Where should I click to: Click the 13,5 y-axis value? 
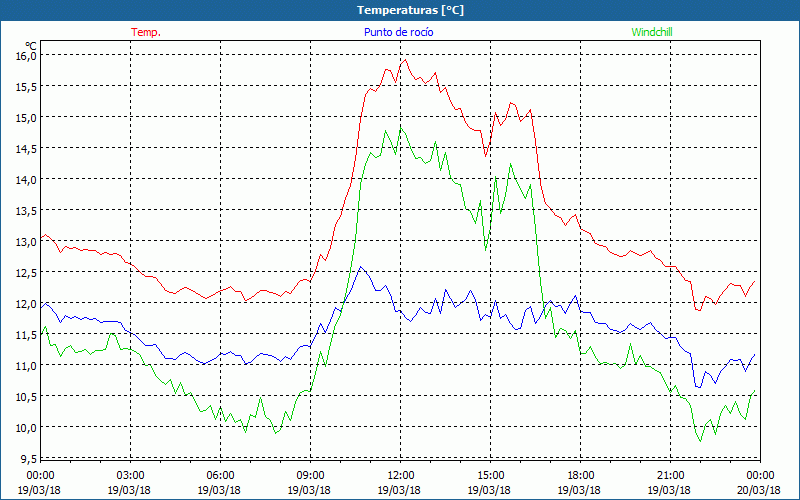pyautogui.click(x=27, y=211)
